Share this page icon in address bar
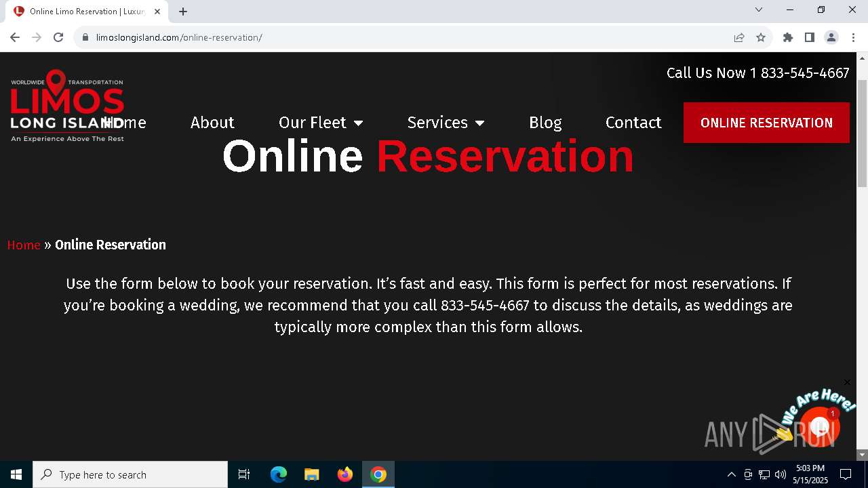The height and width of the screenshot is (488, 868). tap(739, 37)
